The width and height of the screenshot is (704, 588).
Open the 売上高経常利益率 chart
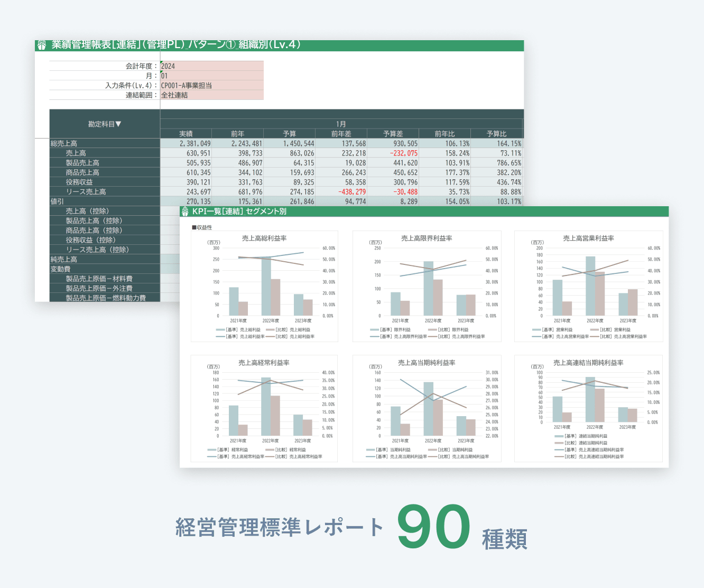[x=264, y=408]
